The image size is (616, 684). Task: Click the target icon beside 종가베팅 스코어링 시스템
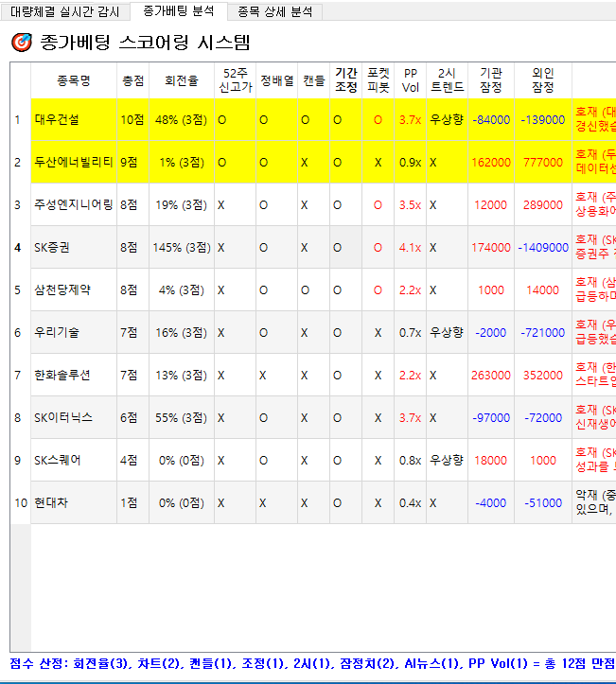click(22, 43)
